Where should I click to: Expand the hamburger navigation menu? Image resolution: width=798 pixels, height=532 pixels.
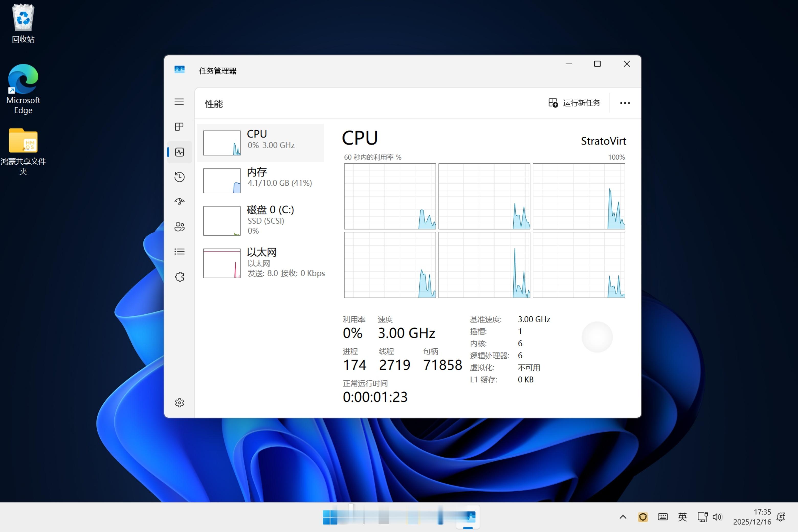(x=179, y=102)
